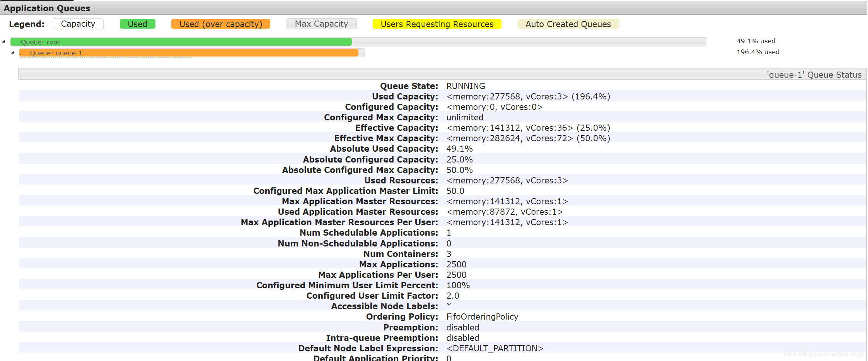Click Used Resources value memory:277568, vCores:3

click(507, 180)
